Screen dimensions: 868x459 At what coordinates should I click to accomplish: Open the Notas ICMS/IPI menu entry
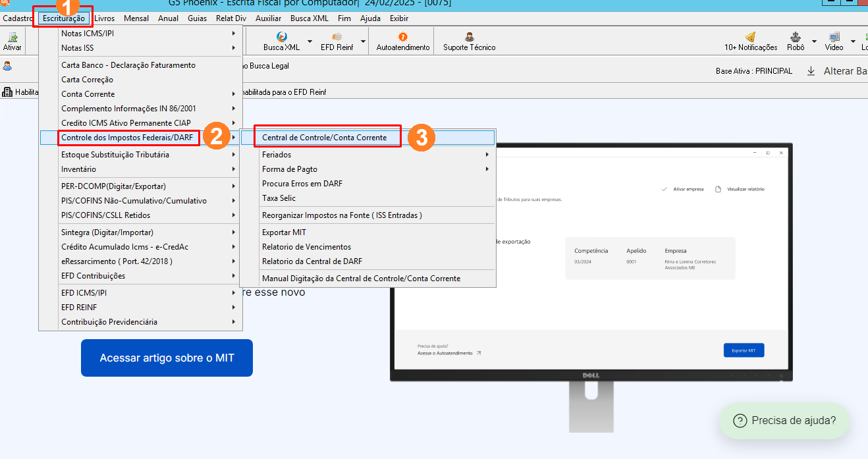pyautogui.click(x=141, y=34)
